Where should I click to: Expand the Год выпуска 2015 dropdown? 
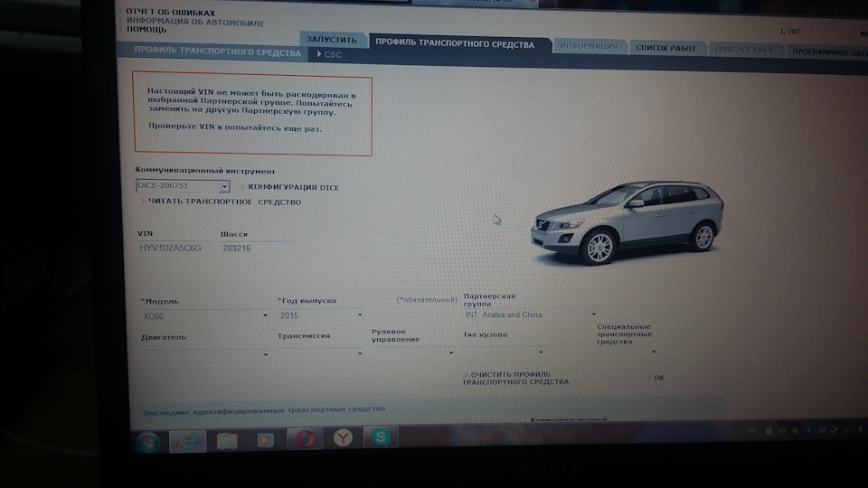click(x=359, y=315)
